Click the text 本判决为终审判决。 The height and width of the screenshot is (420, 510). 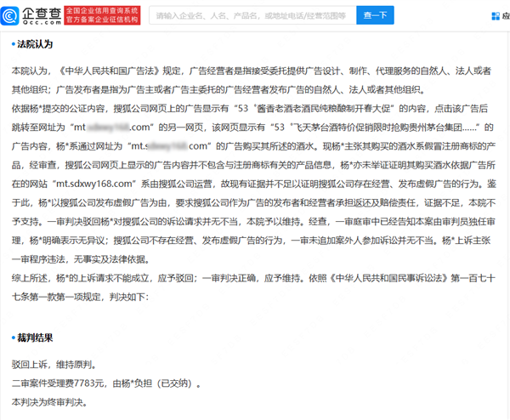coord(50,402)
